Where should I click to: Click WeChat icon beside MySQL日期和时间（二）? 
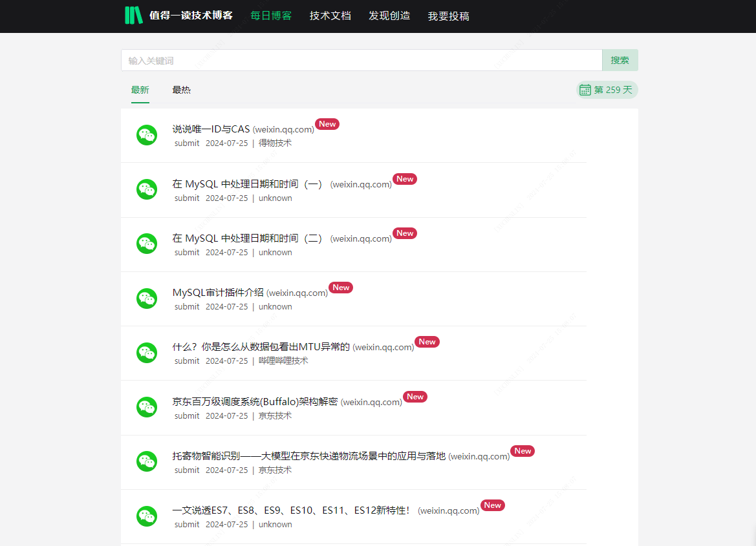pyautogui.click(x=147, y=244)
